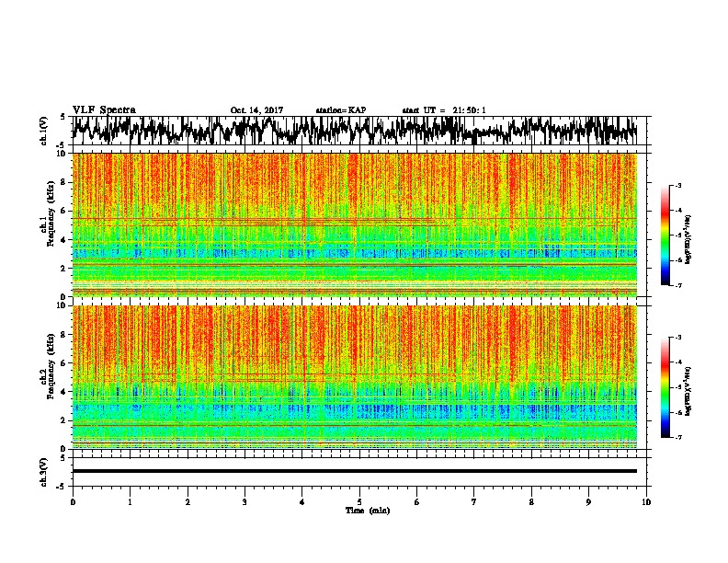Click the "-7" tick on ch.1 colorbar
The width and height of the screenshot is (728, 563).
(x=678, y=285)
